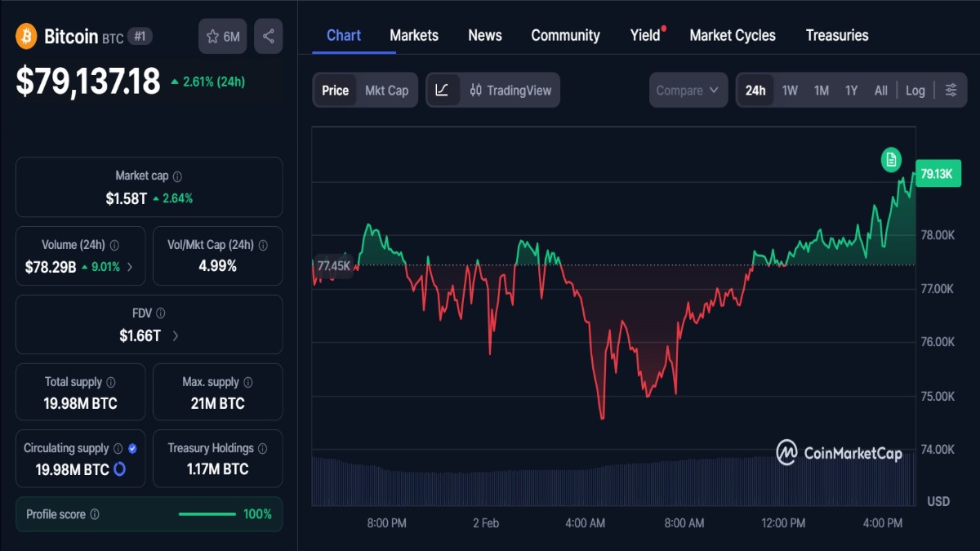Viewport: 980px width, 551px height.
Task: Click the Profile score progress bar
Action: (x=207, y=514)
